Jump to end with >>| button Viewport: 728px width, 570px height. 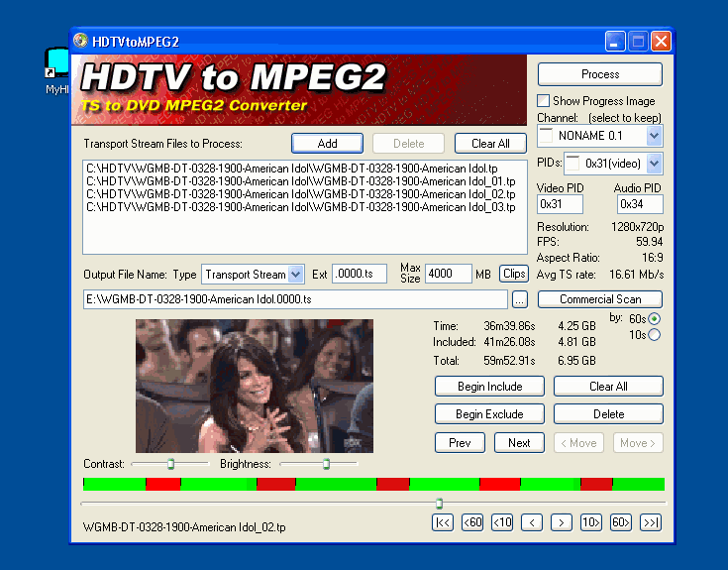click(x=651, y=522)
